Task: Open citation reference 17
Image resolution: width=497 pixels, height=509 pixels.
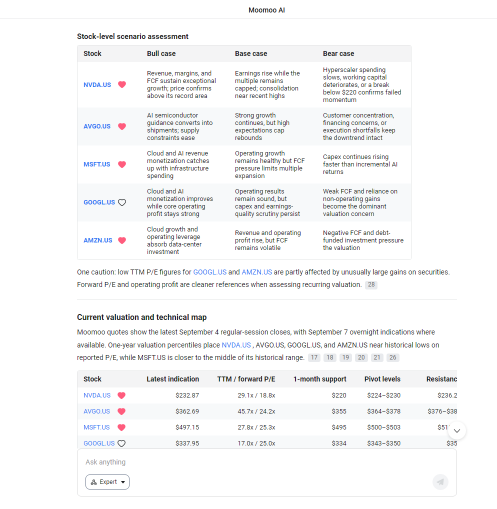Action: click(314, 357)
